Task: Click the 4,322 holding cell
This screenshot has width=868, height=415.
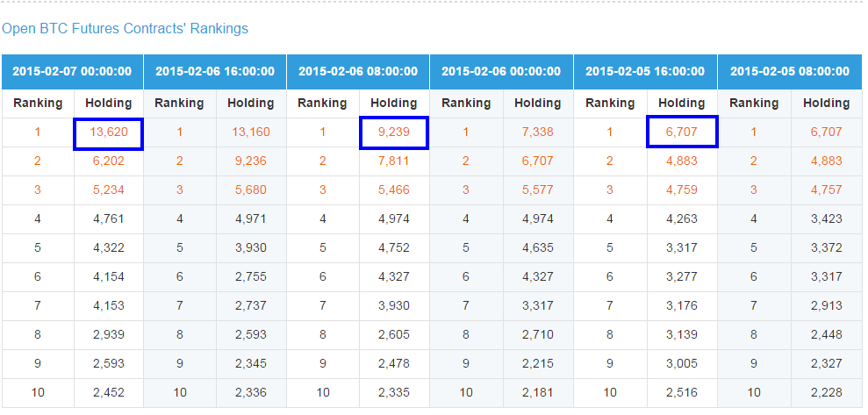Action: coord(109,248)
